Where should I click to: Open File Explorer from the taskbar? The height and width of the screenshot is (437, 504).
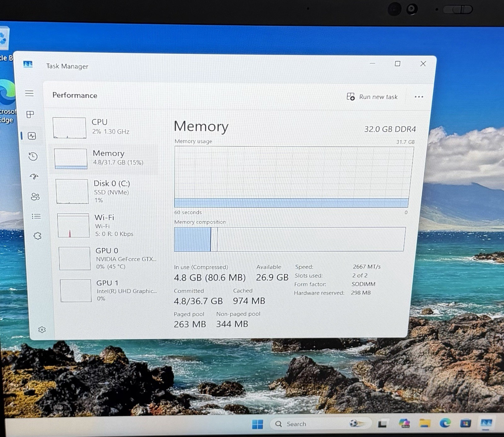click(x=425, y=423)
